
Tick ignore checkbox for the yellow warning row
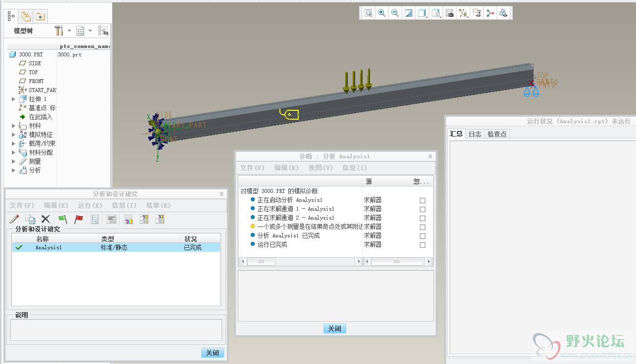(422, 227)
